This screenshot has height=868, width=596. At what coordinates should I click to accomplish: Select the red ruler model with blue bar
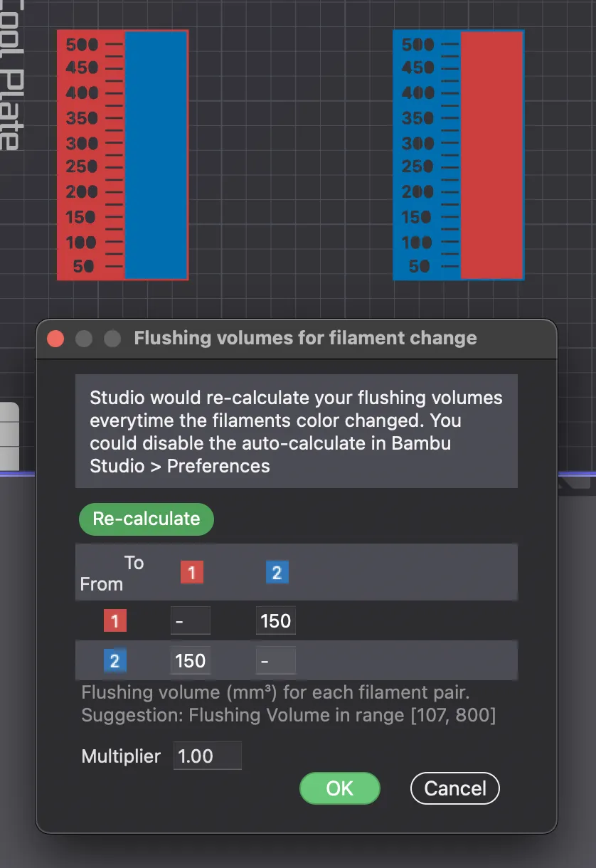click(x=123, y=155)
